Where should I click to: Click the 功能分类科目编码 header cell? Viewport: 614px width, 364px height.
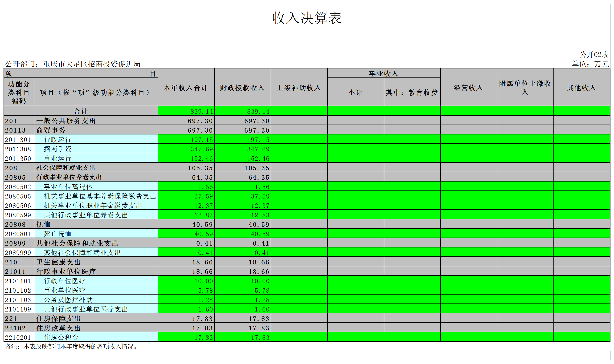tap(19, 92)
